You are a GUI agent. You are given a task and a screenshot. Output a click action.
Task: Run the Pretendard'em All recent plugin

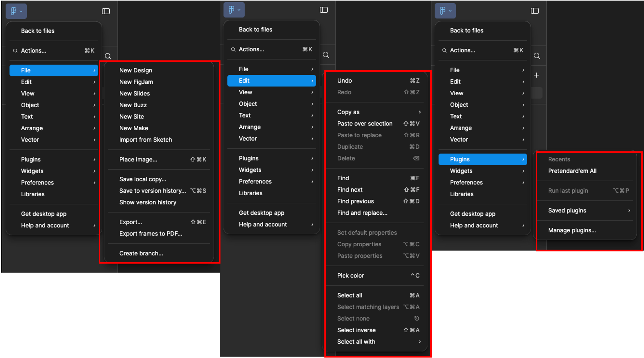572,171
